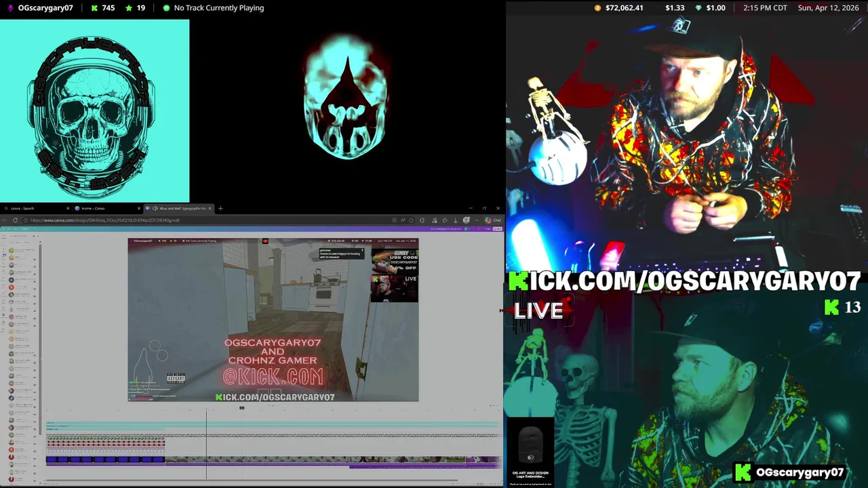Click the horizontal timeline scrollbar

coord(251,482)
